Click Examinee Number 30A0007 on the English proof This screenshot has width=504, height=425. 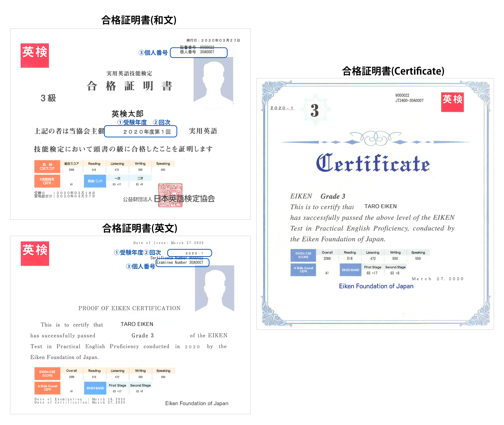[x=180, y=262]
